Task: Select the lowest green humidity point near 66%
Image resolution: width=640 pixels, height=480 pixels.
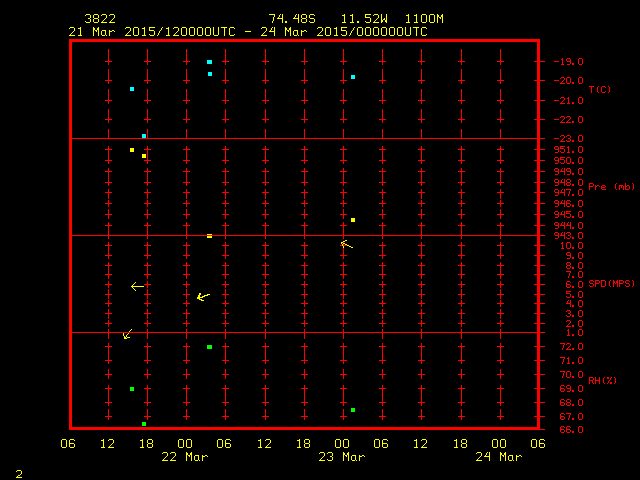Action: pos(144,424)
